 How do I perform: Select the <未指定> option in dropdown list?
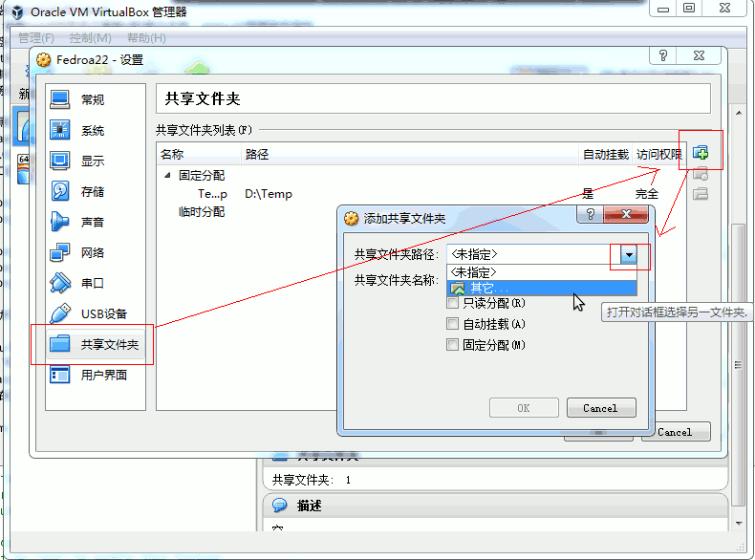coord(542,272)
